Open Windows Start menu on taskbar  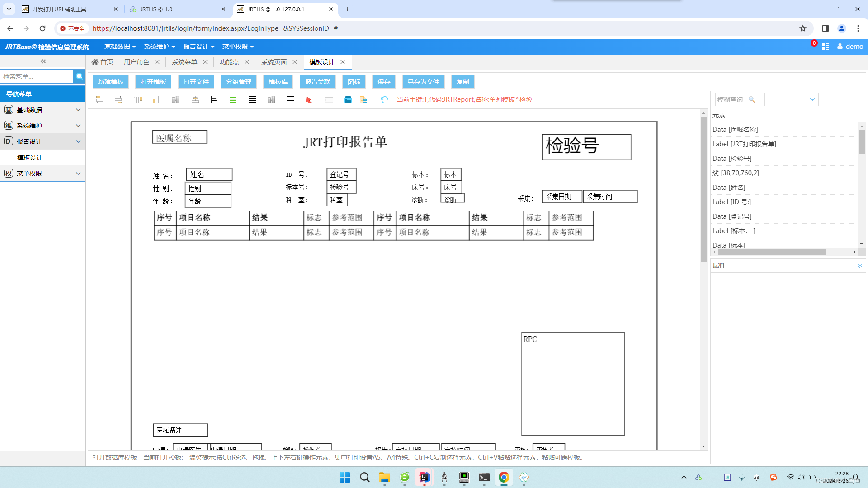click(344, 477)
